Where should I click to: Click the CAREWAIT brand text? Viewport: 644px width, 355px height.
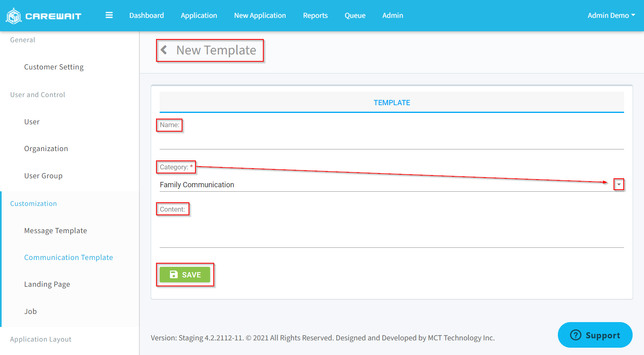[53, 16]
